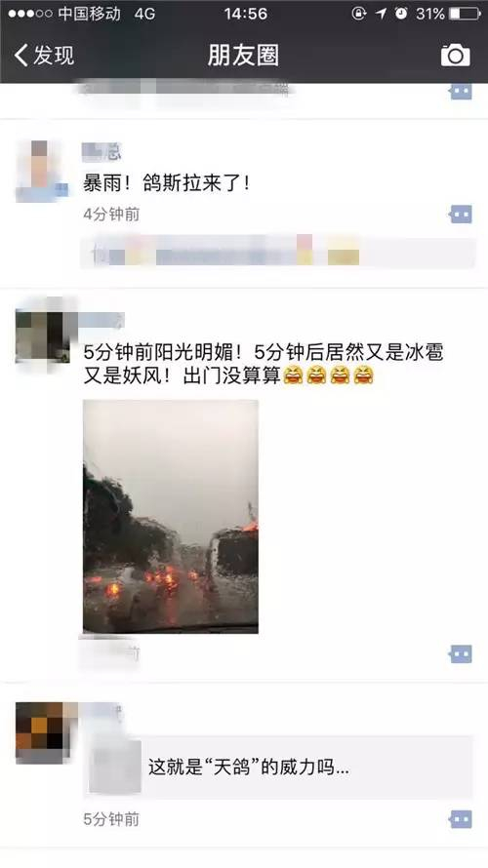
Task: Open comment menu for 暴雨 post
Action: tap(461, 215)
